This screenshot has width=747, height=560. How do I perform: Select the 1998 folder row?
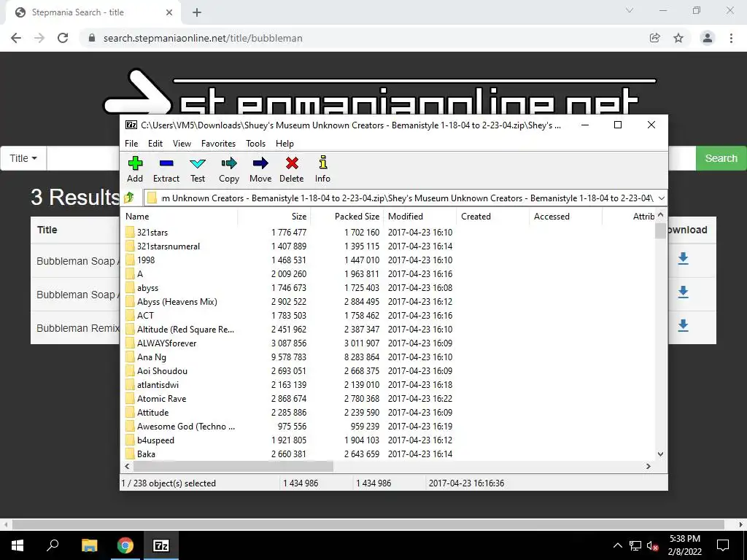coord(146,260)
